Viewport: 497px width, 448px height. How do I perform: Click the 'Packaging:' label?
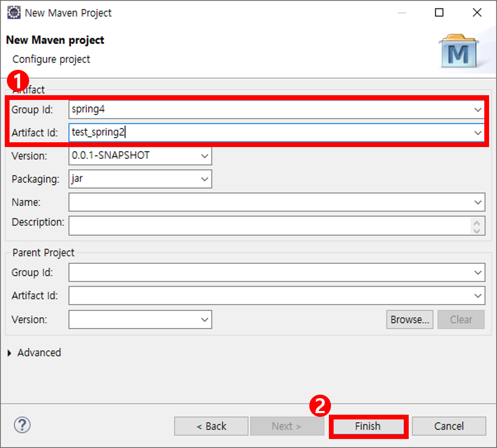coord(35,179)
